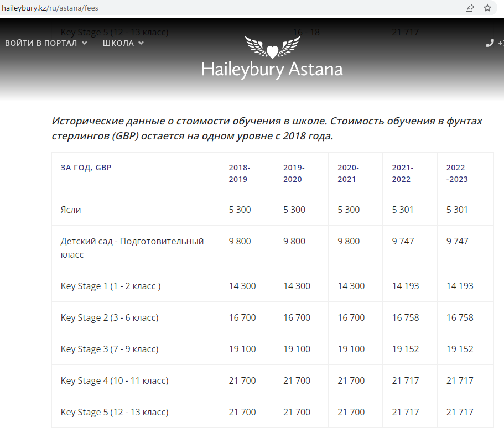Click the winged heart Haileybury logo
Screen dimensions: 504x428
[272, 48]
